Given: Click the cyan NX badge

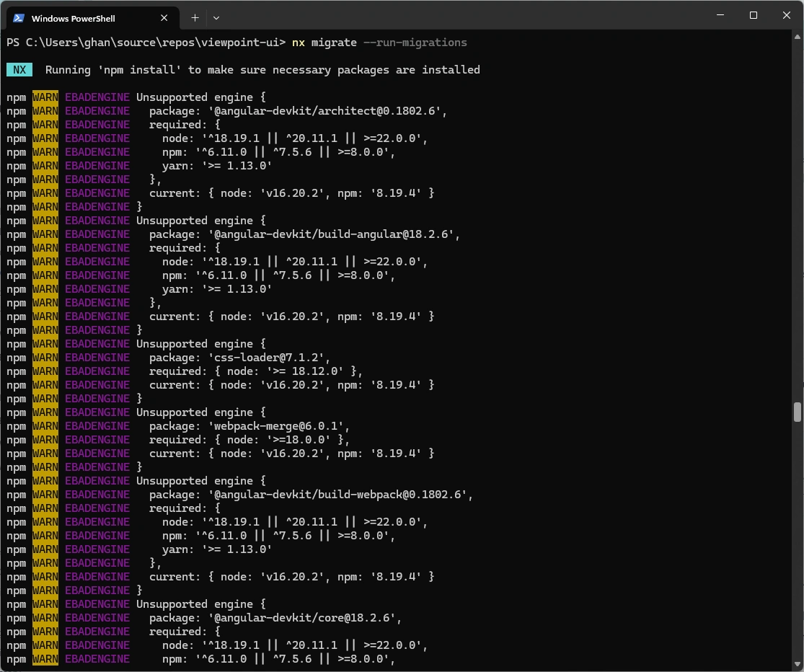Looking at the screenshot, I should click(x=19, y=70).
